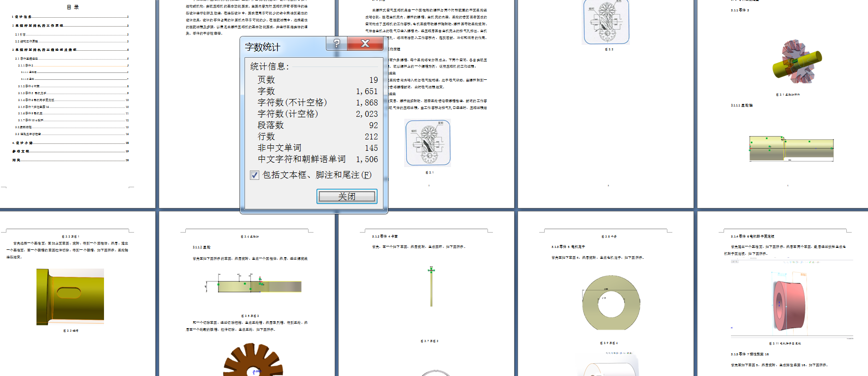Click the 参考文献 table of contents entry
This screenshot has width=868, height=376.
(70, 151)
